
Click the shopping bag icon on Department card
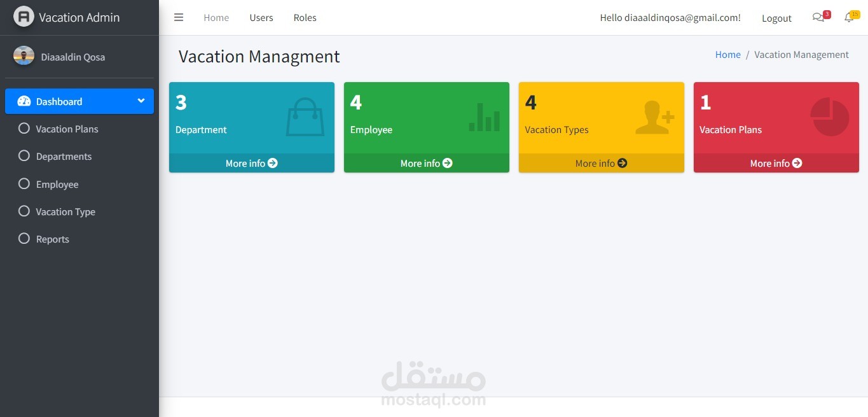(x=305, y=117)
